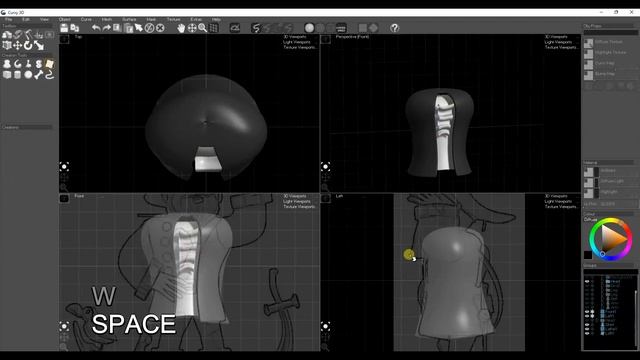Click the toolbar help question mark icon

[x=394, y=28]
